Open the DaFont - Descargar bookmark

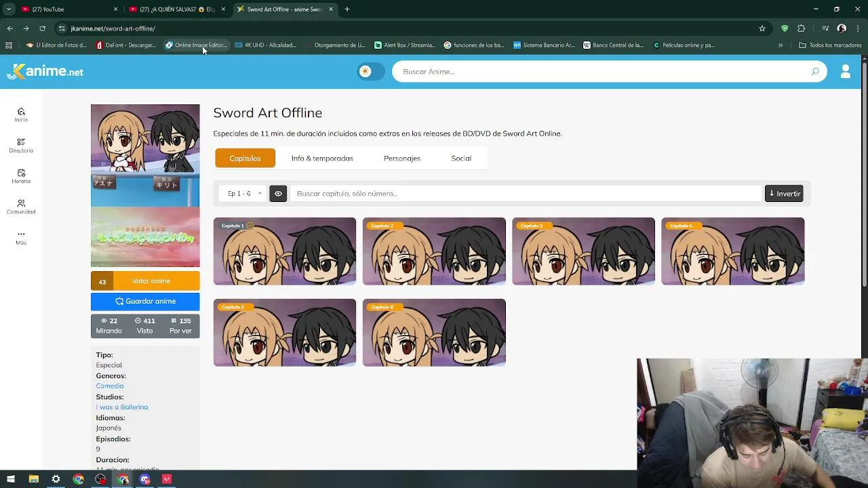(126, 45)
